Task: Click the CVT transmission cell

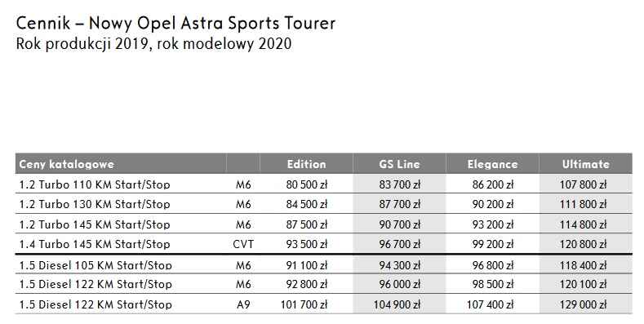Action: 243,244
